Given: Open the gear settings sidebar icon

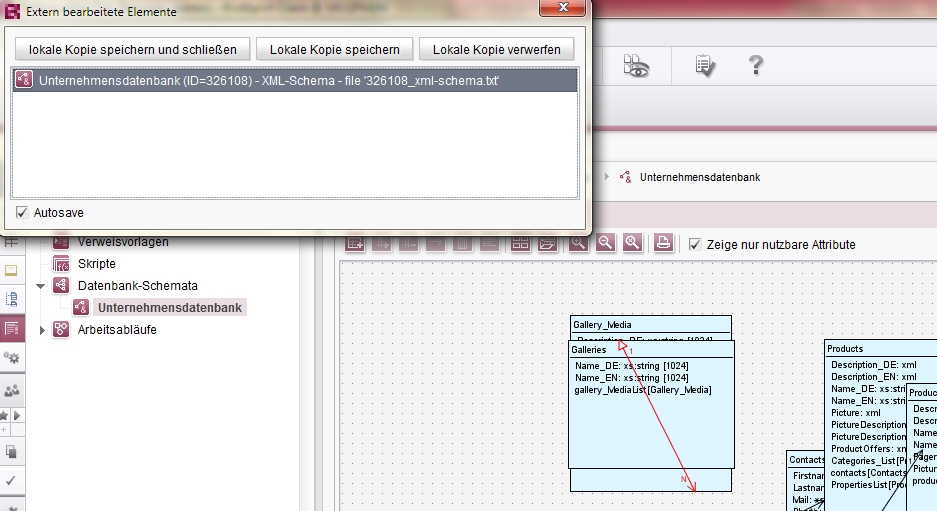Looking at the screenshot, I should click(x=11, y=358).
